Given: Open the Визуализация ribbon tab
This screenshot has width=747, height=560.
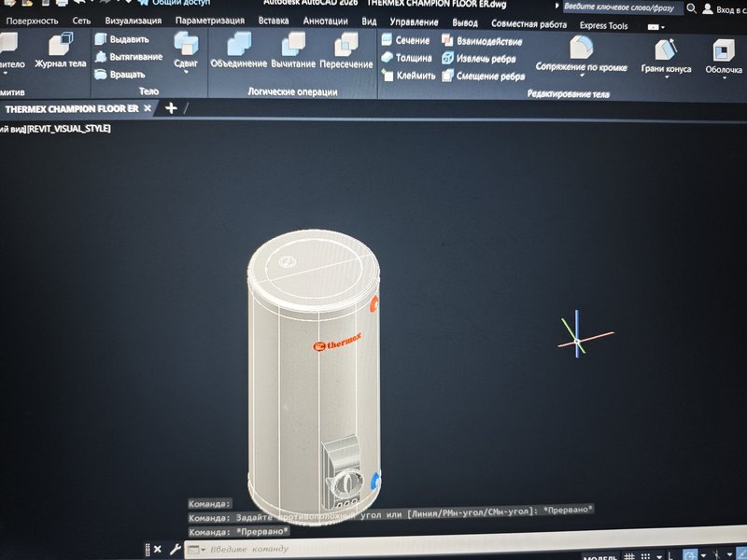Looking at the screenshot, I should click(133, 21).
